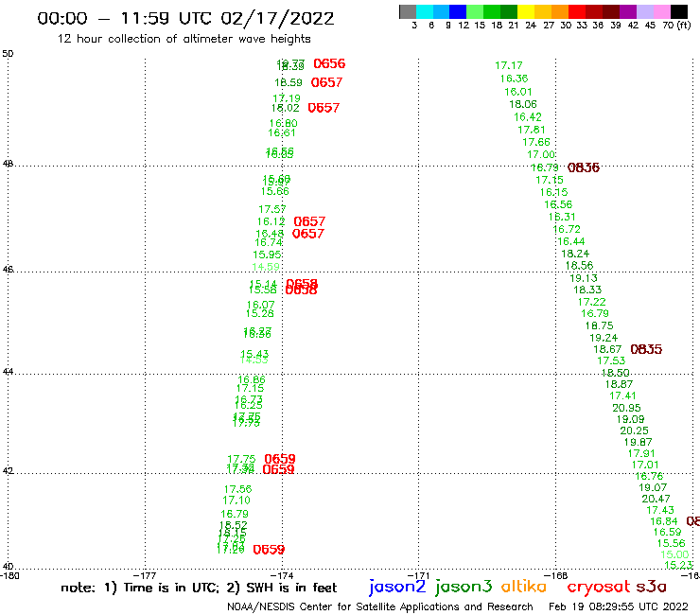This screenshot has width=700, height=615.
Task: Click the red "cryosat" legend label
Action: (x=599, y=587)
